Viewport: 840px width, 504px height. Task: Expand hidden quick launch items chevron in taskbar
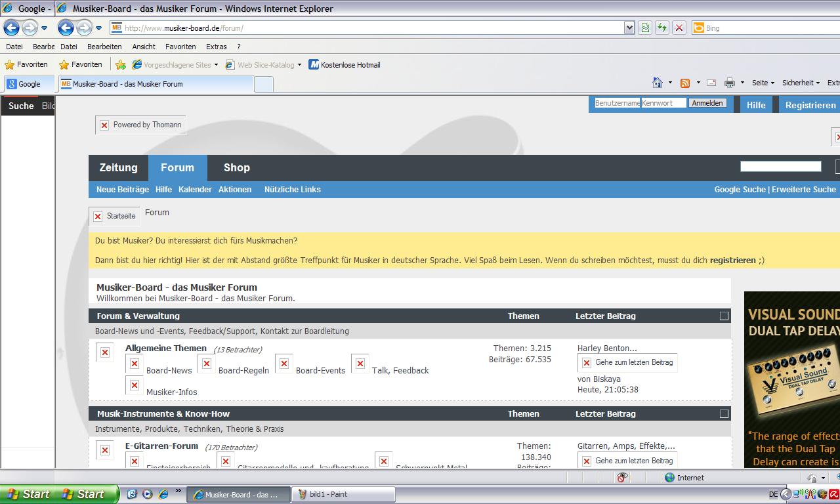tap(178, 491)
